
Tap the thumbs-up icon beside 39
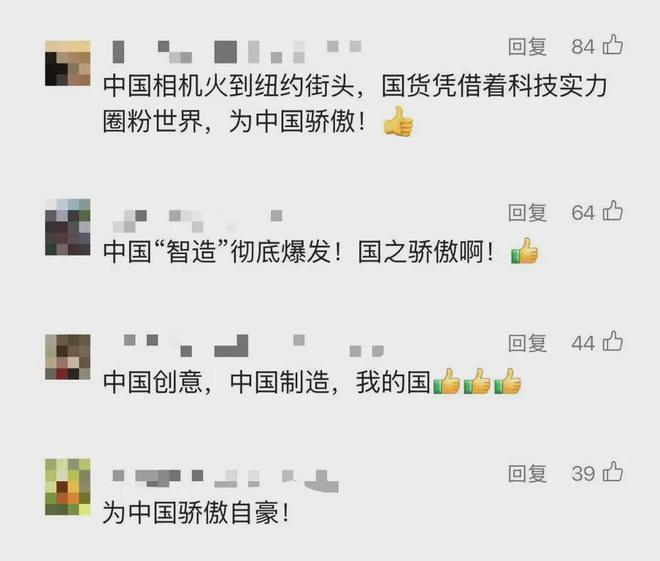pos(612,472)
